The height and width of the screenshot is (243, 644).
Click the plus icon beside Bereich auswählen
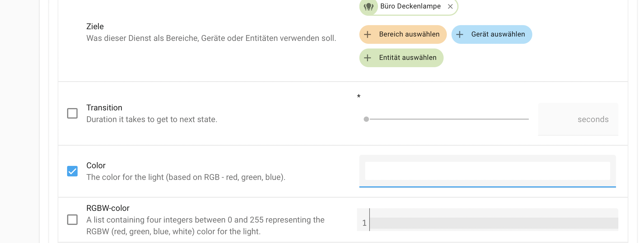[367, 34]
